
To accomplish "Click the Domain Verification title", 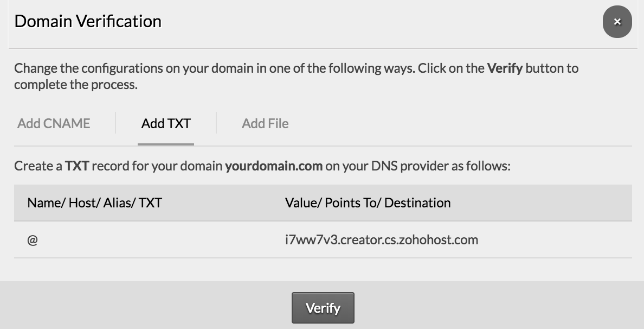I will point(88,21).
